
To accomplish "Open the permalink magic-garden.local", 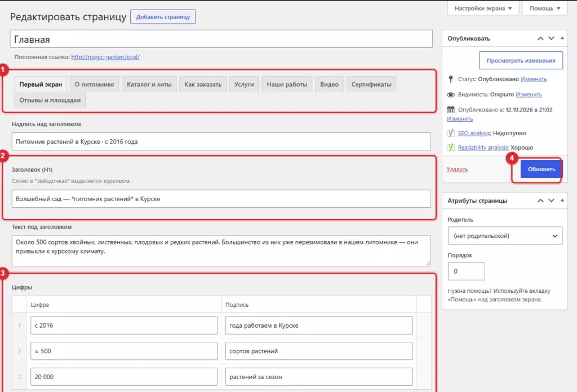I will 105,57.
